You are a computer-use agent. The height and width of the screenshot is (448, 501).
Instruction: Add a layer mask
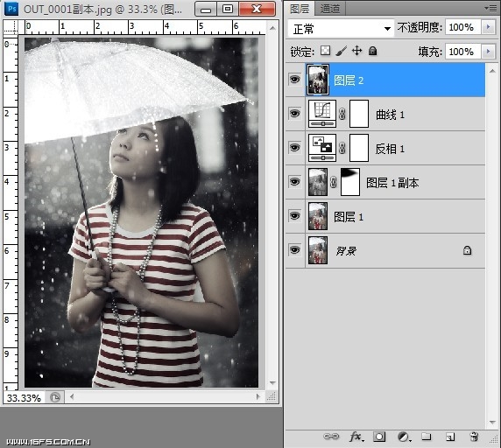coord(379,437)
